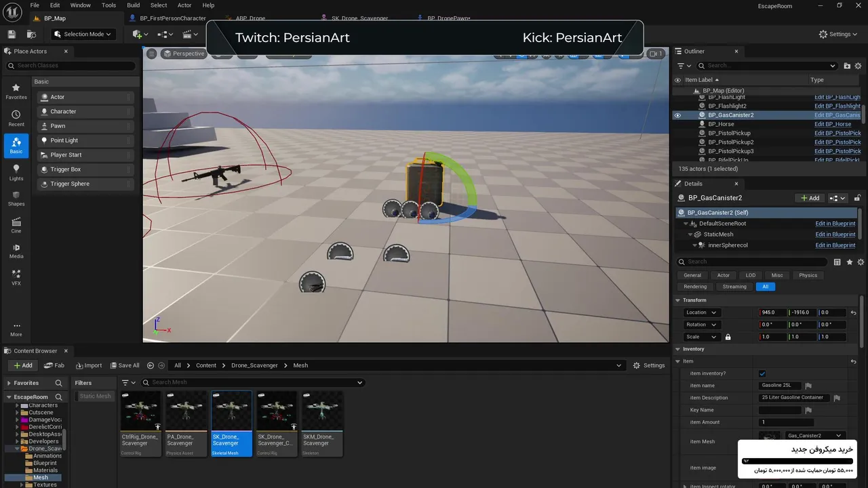Open the File menu
868x488 pixels.
pos(34,5)
